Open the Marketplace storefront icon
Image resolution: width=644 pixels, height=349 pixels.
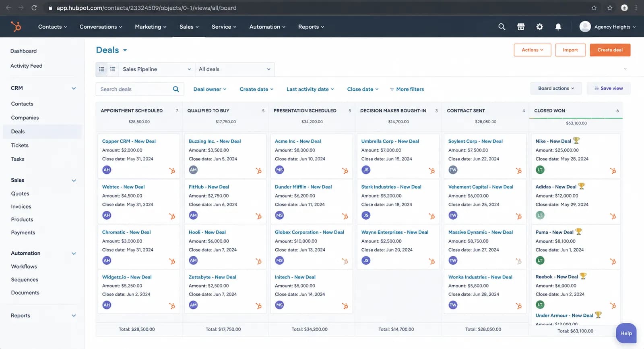(x=521, y=27)
